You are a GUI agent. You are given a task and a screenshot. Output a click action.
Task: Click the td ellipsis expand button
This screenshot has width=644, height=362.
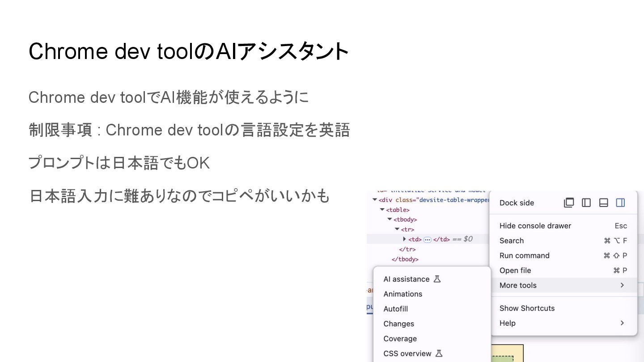(x=427, y=240)
